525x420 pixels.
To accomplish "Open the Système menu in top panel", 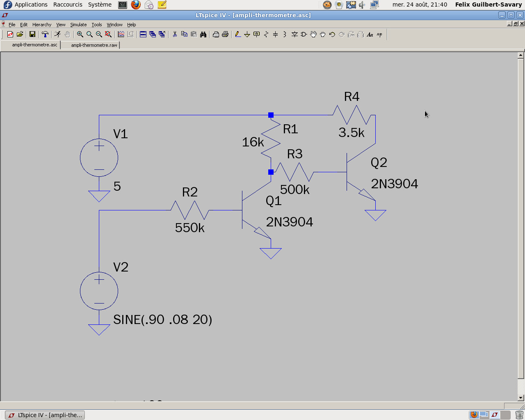I will point(100,5).
